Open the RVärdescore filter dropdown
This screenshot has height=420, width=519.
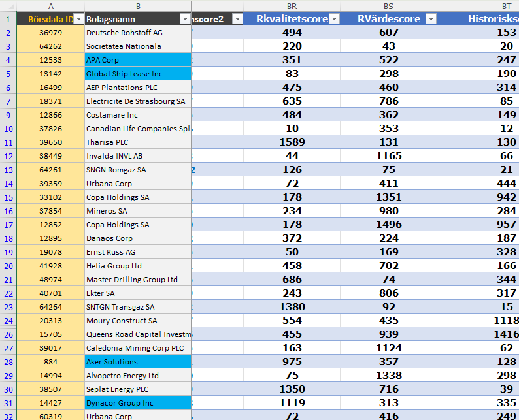(x=431, y=19)
